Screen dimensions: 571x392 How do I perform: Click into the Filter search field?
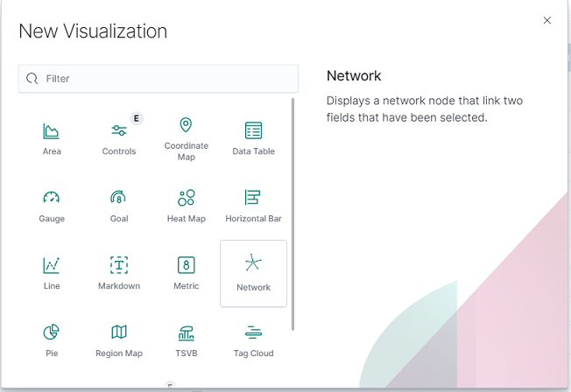point(159,79)
